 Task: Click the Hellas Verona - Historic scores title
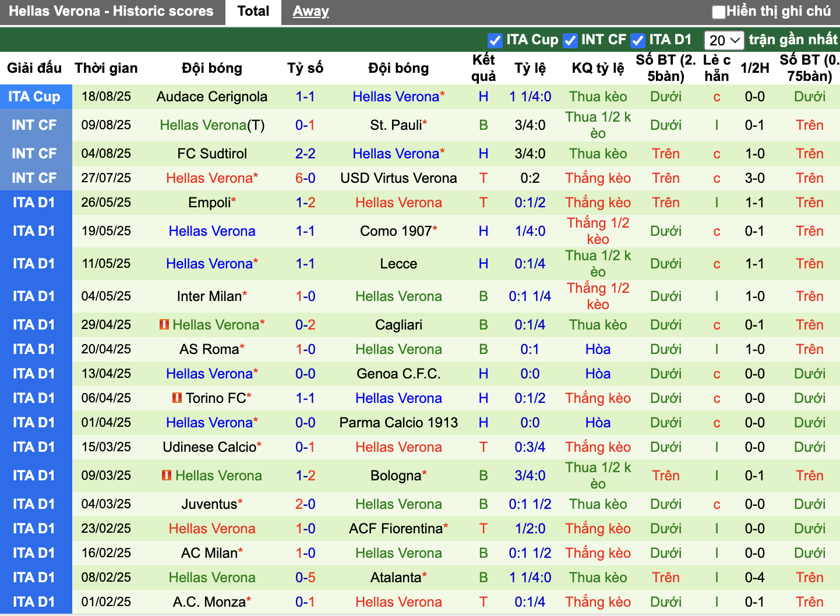point(111,11)
